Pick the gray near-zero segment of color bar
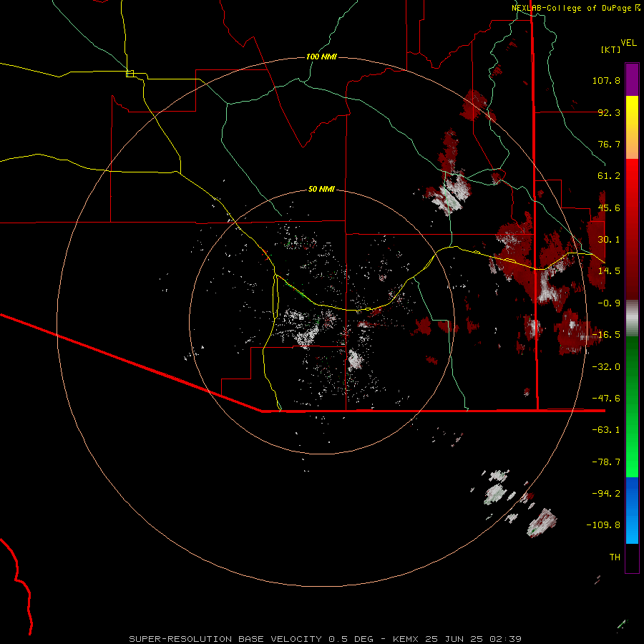Image resolution: width=644 pixels, height=644 pixels. (632, 318)
